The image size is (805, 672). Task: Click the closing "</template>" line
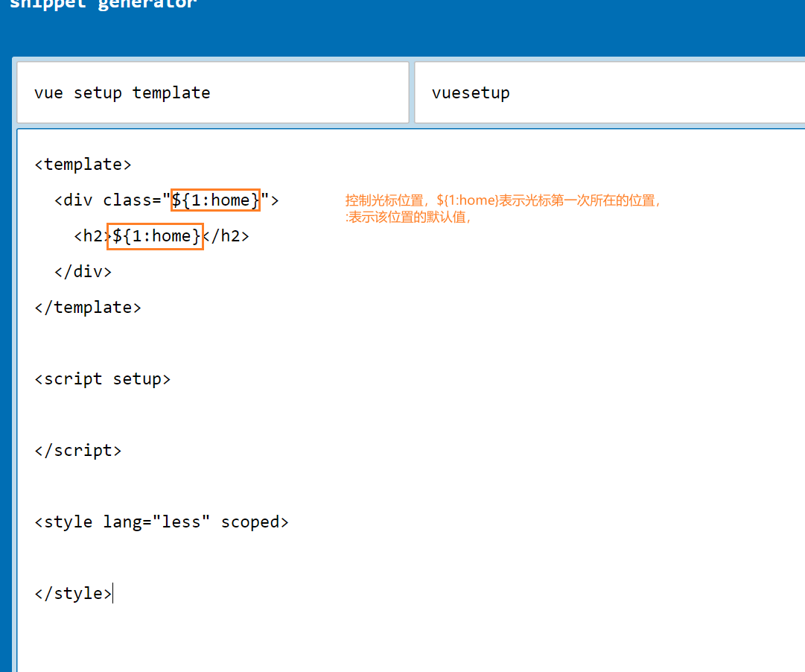click(88, 307)
